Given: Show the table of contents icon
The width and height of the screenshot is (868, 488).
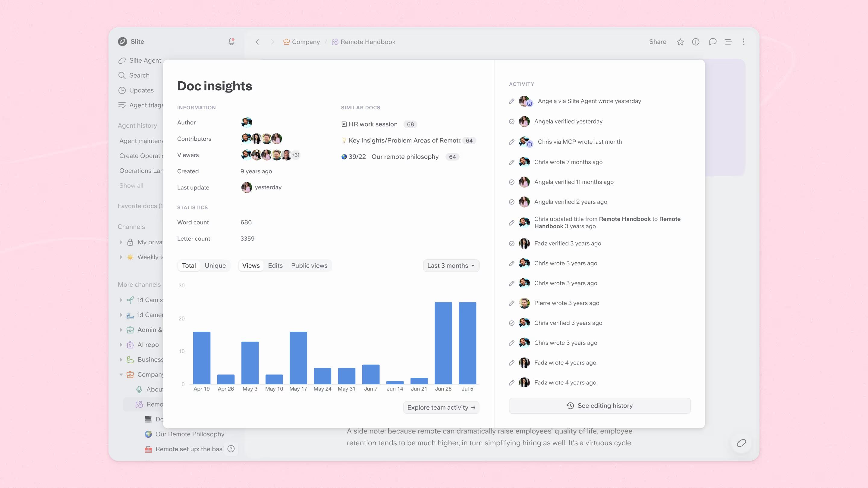Looking at the screenshot, I should [728, 42].
